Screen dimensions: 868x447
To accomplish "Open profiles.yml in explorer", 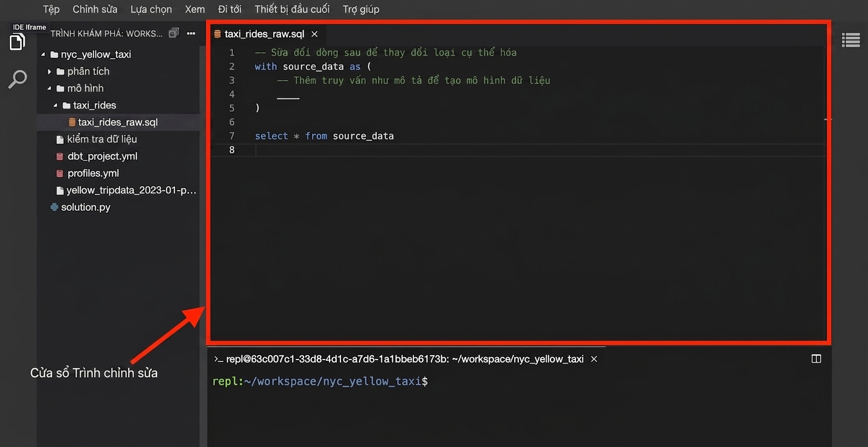I will pyautogui.click(x=93, y=173).
